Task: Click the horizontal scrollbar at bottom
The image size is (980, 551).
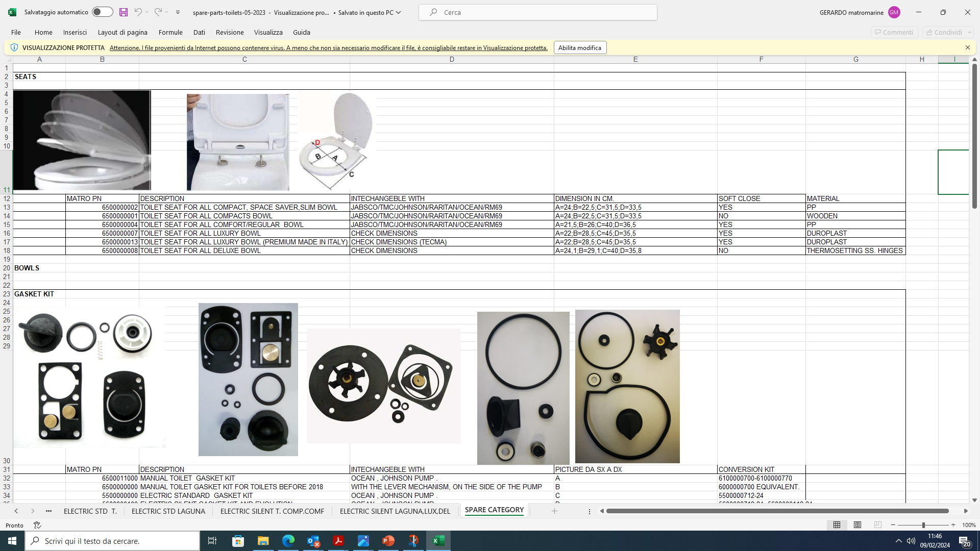Action: 777,511
